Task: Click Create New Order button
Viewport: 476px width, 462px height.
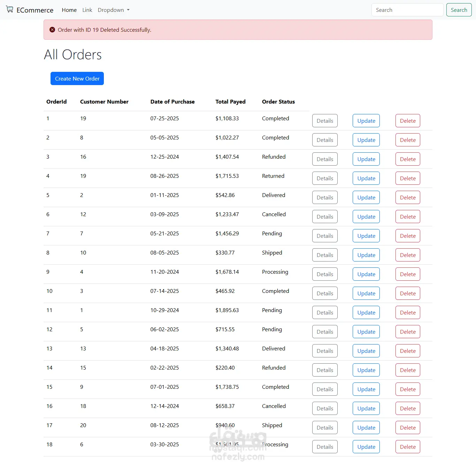Action: (x=77, y=78)
